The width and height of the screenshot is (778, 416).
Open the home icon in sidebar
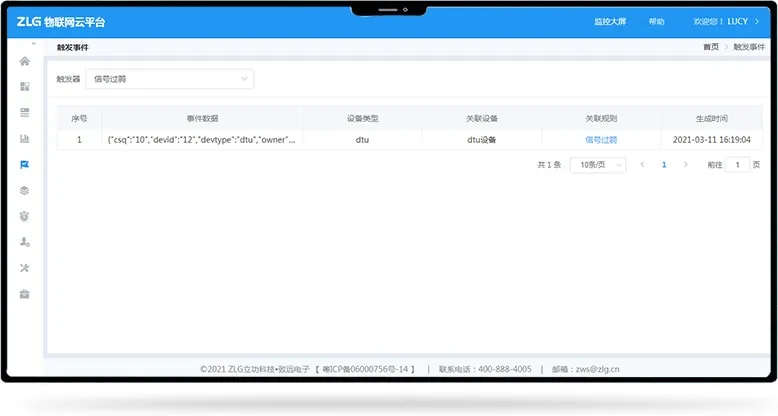pos(25,61)
